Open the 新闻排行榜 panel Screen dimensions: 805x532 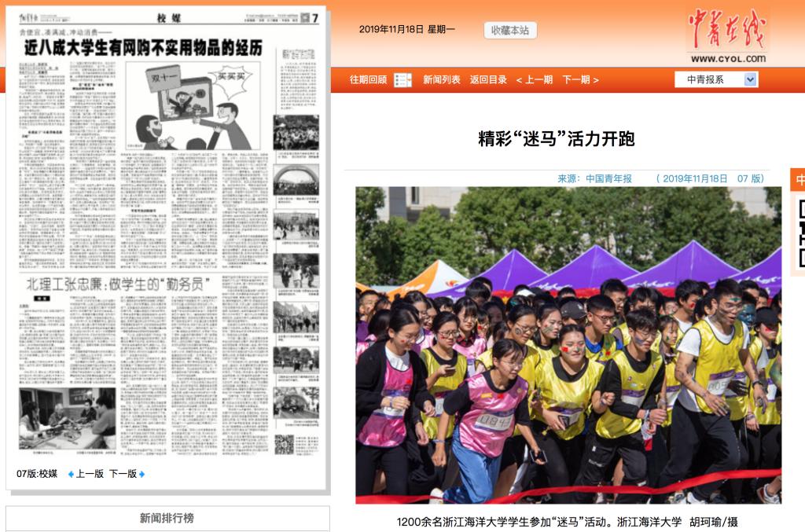(x=167, y=518)
